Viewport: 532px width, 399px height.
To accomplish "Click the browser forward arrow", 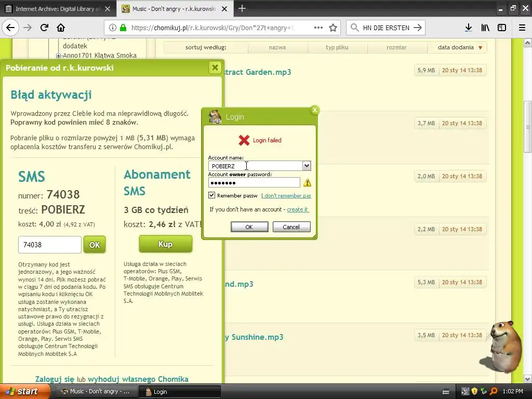I will point(28,28).
